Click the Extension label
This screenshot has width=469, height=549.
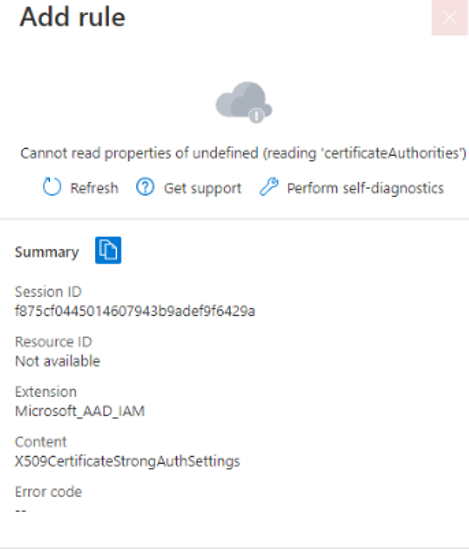click(46, 392)
